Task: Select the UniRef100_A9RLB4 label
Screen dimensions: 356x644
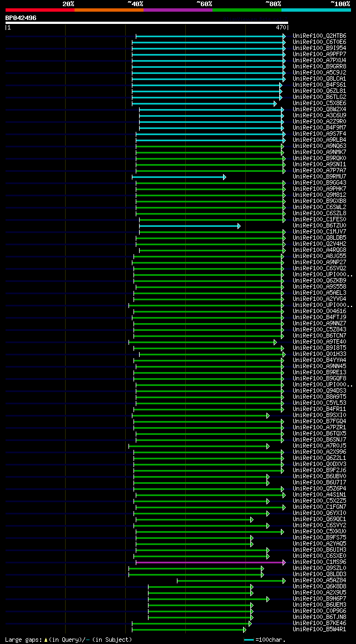Action: tap(319, 140)
